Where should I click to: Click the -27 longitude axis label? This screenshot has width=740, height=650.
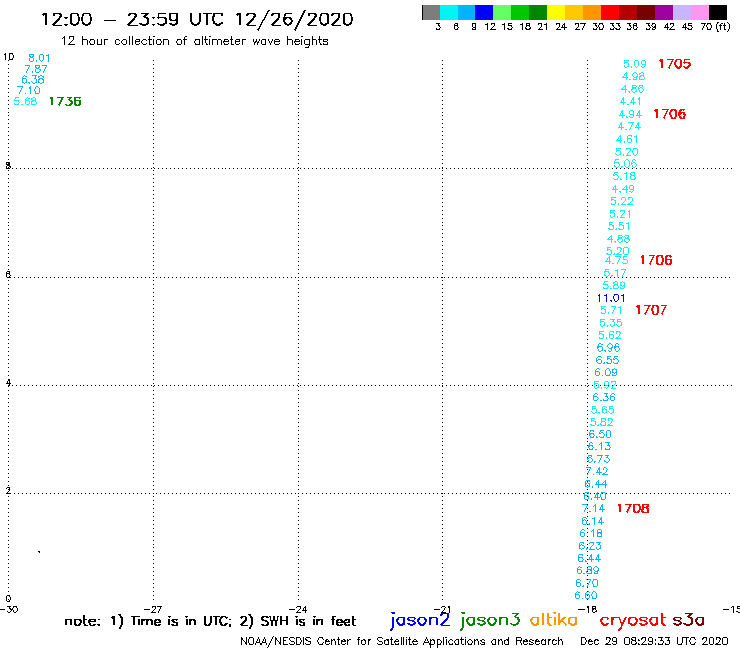pyautogui.click(x=153, y=609)
